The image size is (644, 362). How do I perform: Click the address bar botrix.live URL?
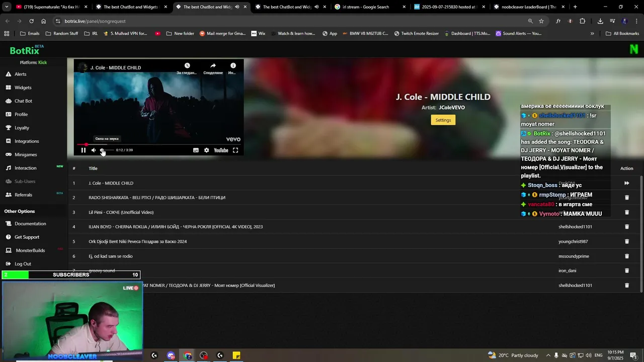pos(95,21)
